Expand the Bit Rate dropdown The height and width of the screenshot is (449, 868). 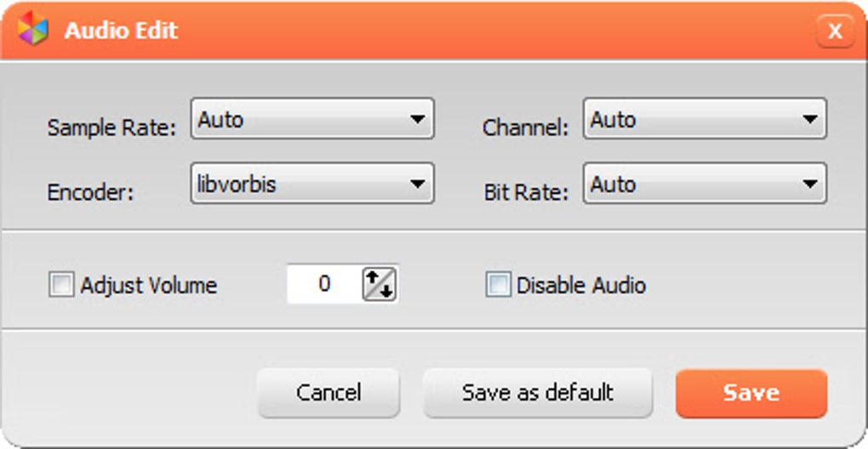pyautogui.click(x=705, y=183)
